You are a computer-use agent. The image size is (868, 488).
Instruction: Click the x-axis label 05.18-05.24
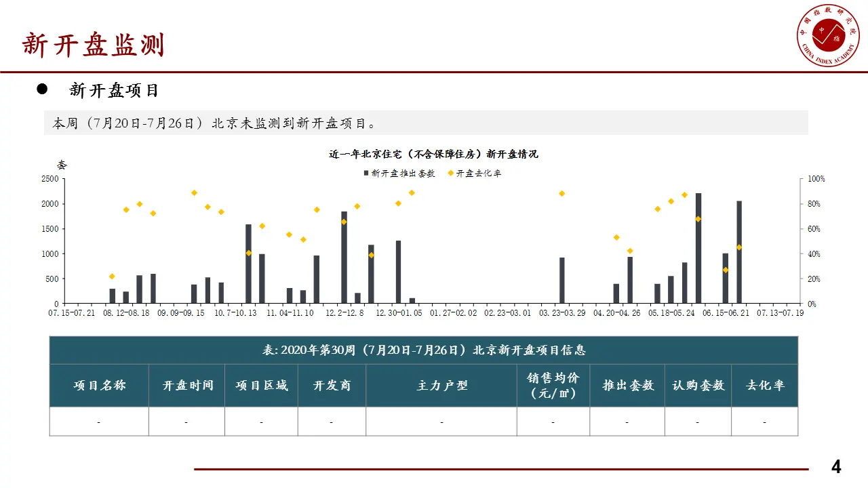(x=672, y=314)
